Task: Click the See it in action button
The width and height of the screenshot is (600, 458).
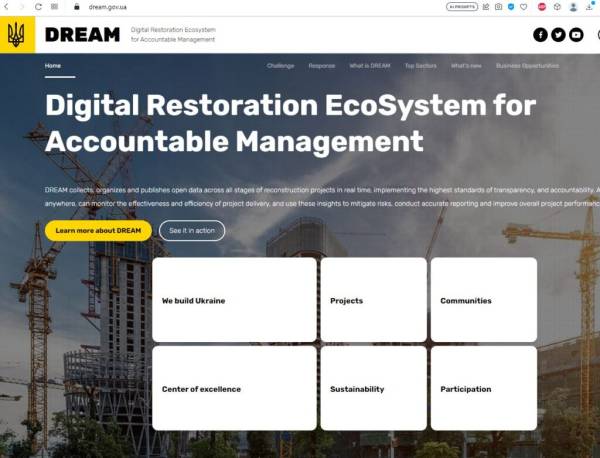Action: [x=192, y=230]
